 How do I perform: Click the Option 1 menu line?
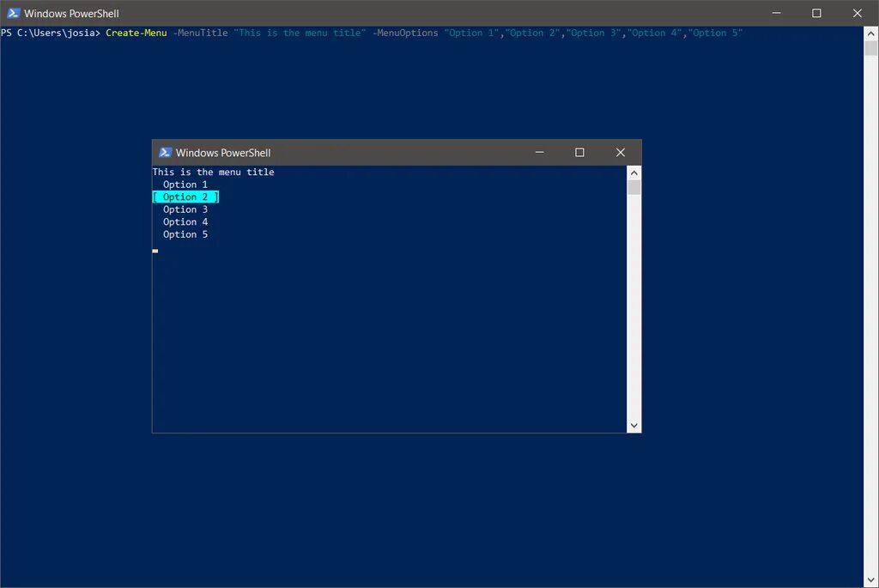tap(185, 185)
